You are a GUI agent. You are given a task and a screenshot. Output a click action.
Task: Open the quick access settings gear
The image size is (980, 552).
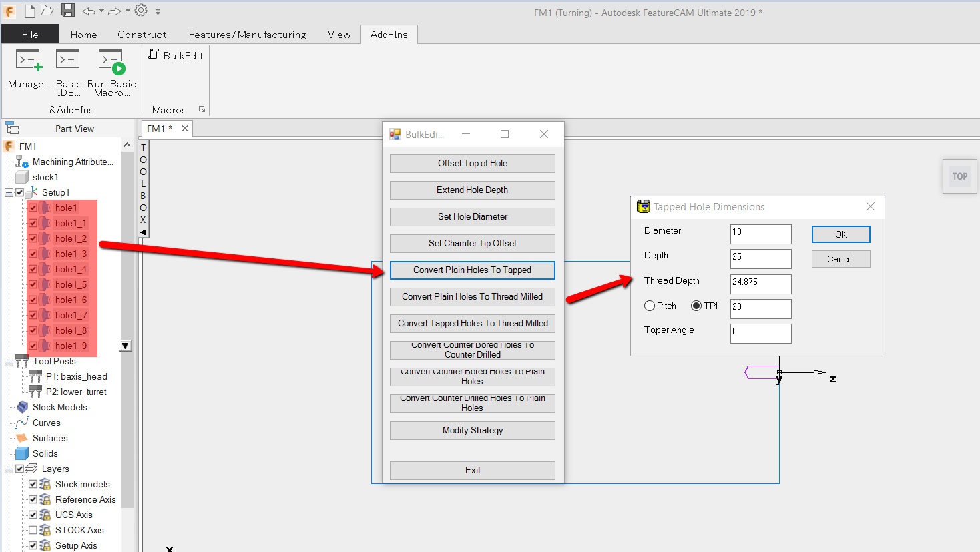click(140, 10)
